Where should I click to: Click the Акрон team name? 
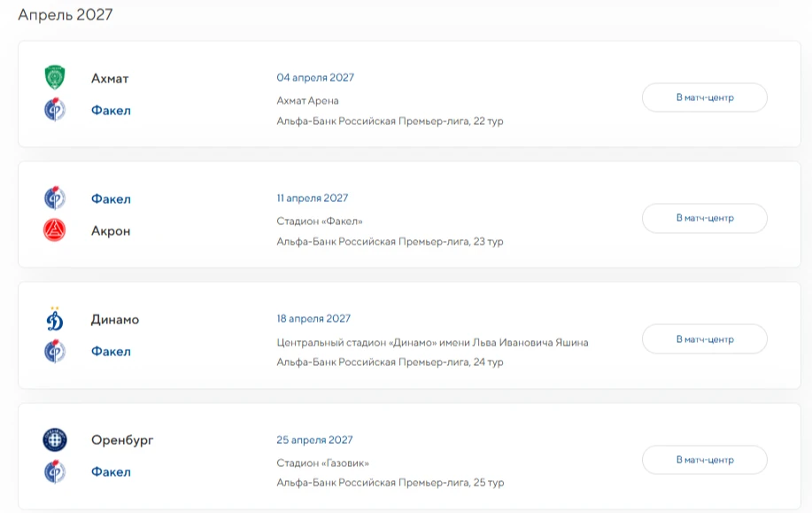(x=111, y=231)
